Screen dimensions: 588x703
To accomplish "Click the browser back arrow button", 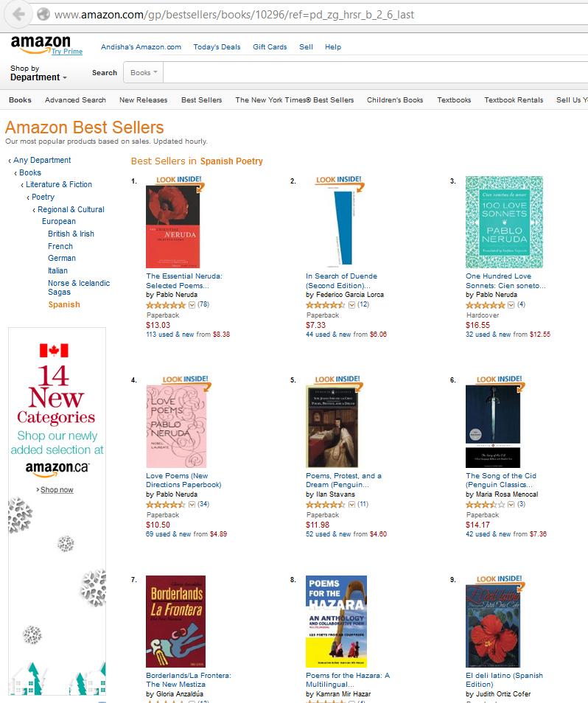I will pyautogui.click(x=18, y=14).
